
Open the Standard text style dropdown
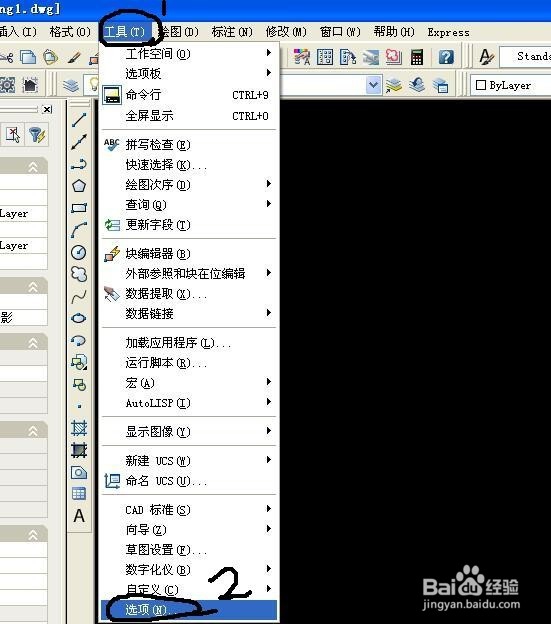(526, 57)
